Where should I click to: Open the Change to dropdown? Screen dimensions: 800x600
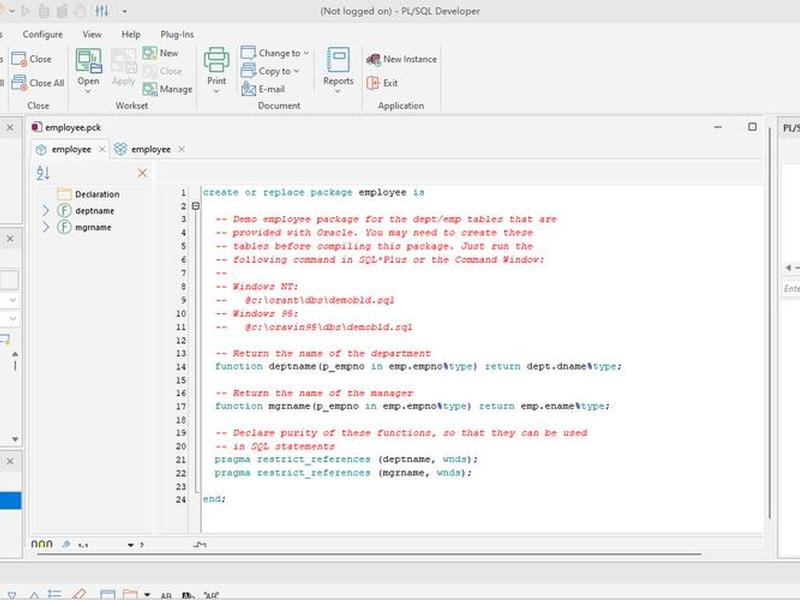click(x=275, y=53)
